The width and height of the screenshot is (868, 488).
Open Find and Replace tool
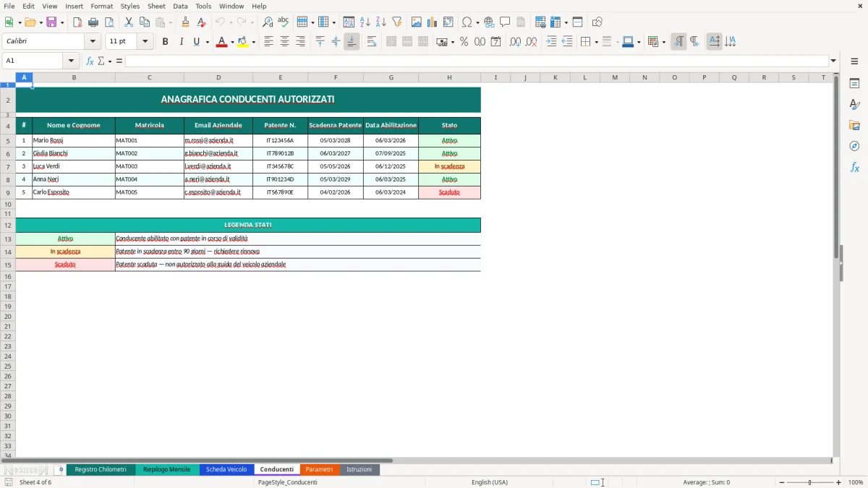coord(268,22)
